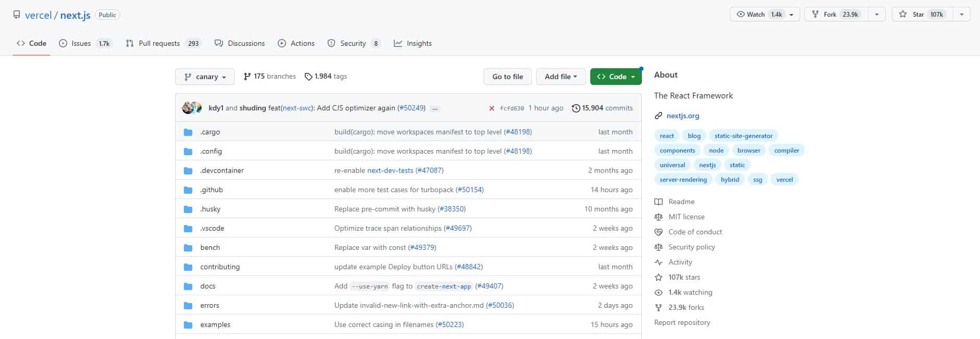This screenshot has height=339, width=980.
Task: Open the examples folder name
Action: point(215,325)
